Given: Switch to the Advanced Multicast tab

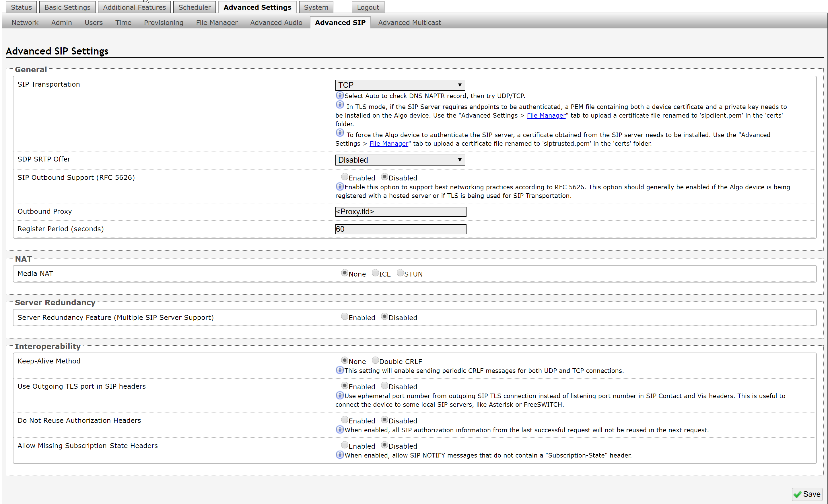Looking at the screenshot, I should pyautogui.click(x=409, y=22).
